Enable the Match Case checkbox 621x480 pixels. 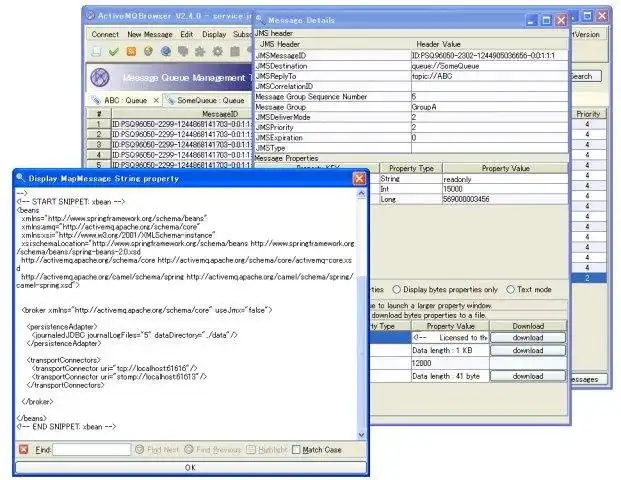296,450
